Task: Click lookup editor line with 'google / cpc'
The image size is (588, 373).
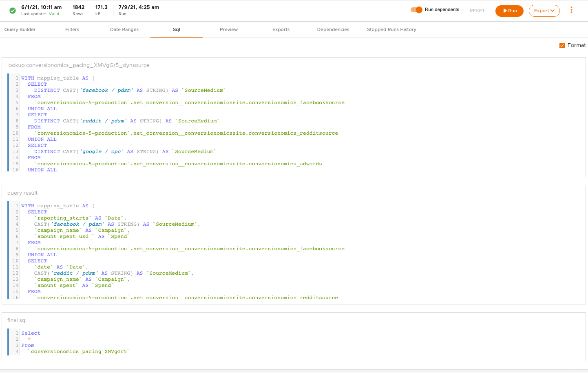Action: pos(125,151)
